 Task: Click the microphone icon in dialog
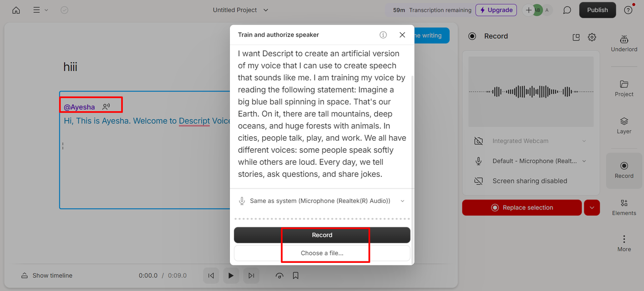coord(242,201)
